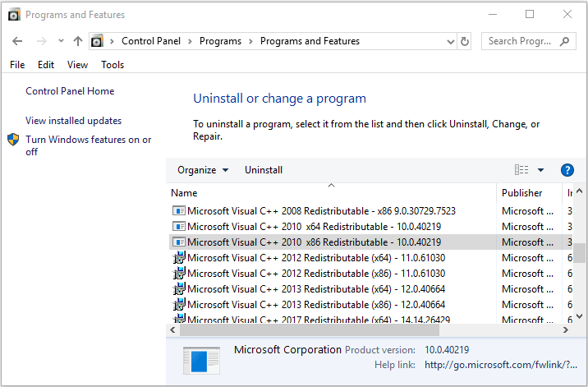Open the Edit menu
This screenshot has width=588, height=387.
46,65
